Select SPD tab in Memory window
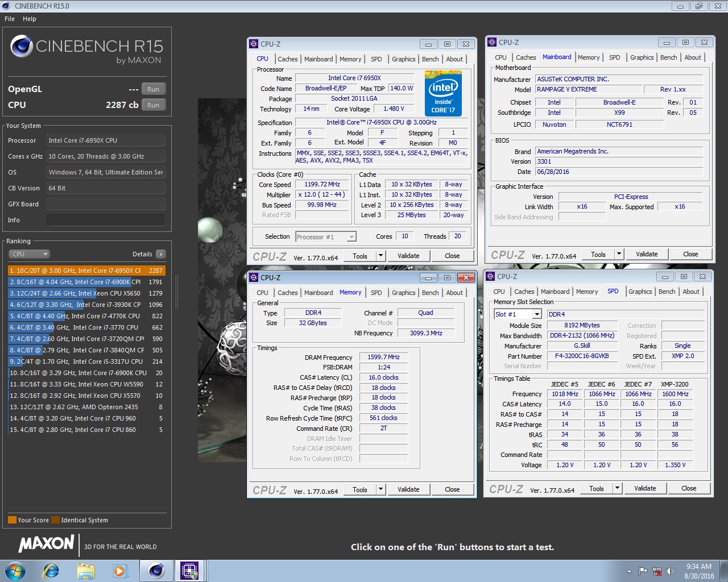The width and height of the screenshot is (728, 582). click(x=376, y=293)
